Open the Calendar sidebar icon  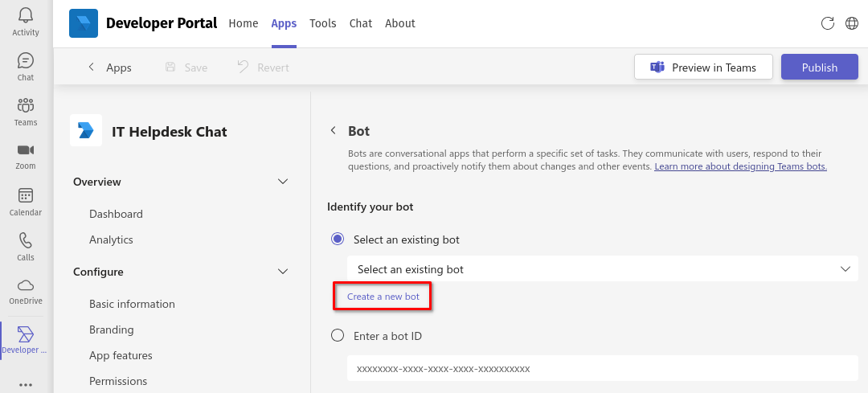pos(26,195)
